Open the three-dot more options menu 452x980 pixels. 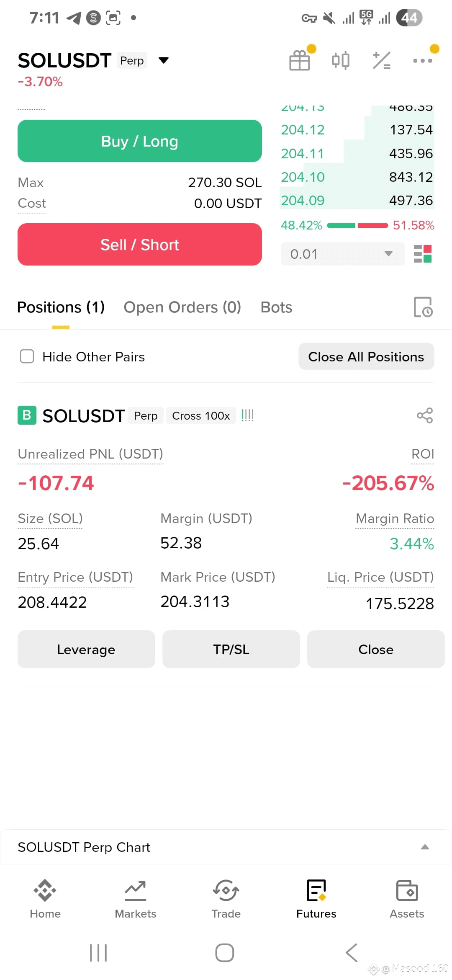(423, 61)
